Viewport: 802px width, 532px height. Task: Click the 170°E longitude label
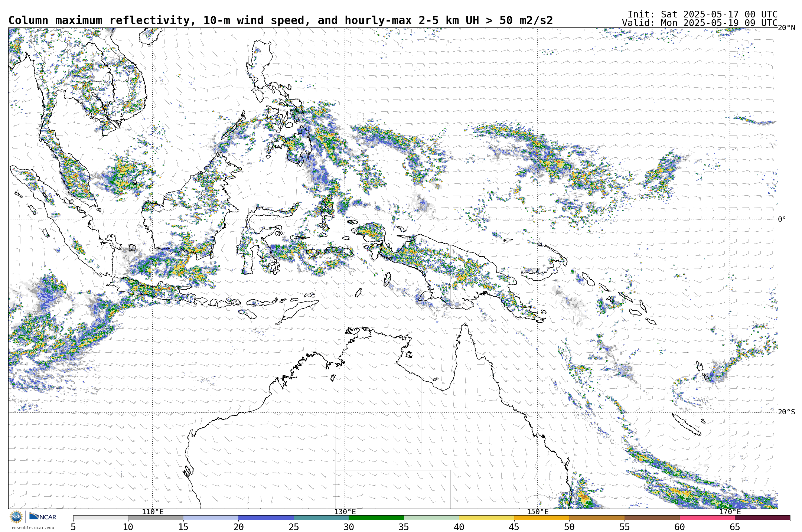[x=730, y=512]
